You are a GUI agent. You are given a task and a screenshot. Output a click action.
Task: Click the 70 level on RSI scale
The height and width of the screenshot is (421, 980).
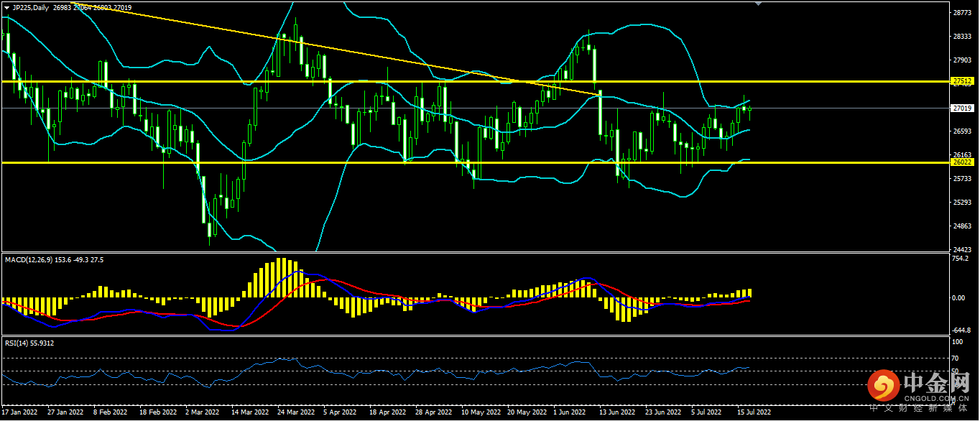(x=956, y=358)
